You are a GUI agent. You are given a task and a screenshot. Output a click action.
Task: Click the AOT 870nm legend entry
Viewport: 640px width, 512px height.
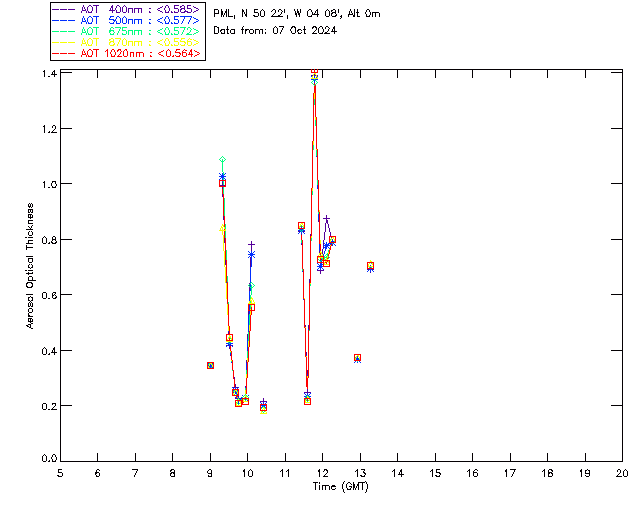click(x=126, y=42)
